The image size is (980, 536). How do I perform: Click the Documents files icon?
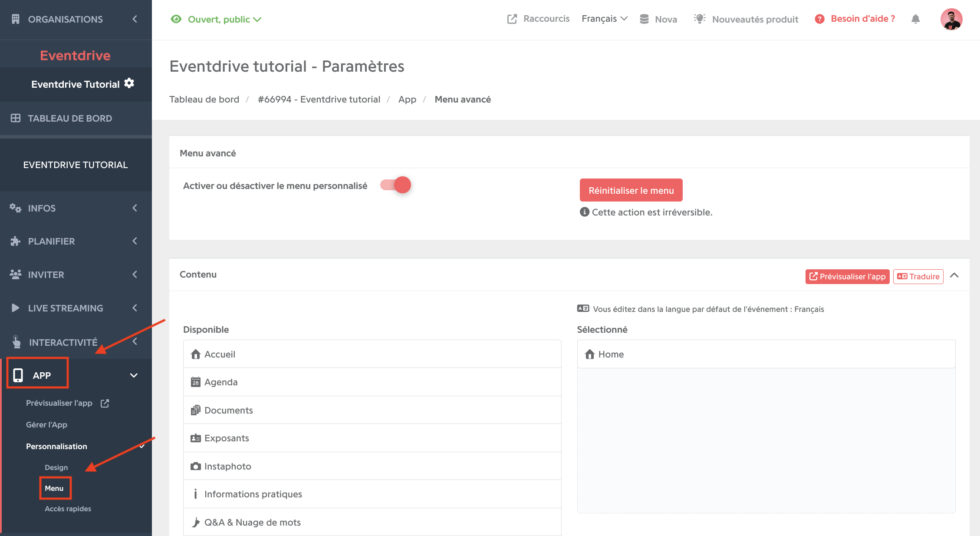click(x=196, y=410)
